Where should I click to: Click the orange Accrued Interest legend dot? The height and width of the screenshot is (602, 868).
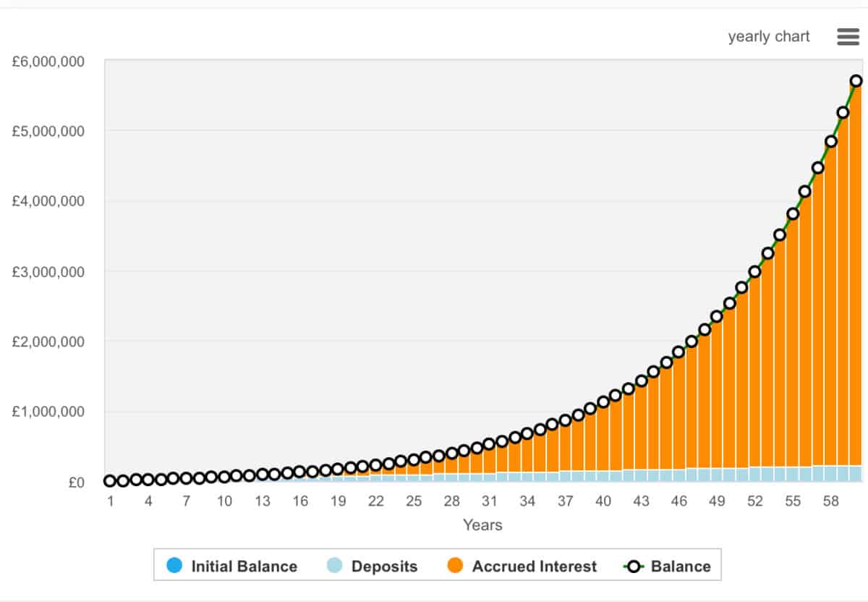(x=455, y=566)
